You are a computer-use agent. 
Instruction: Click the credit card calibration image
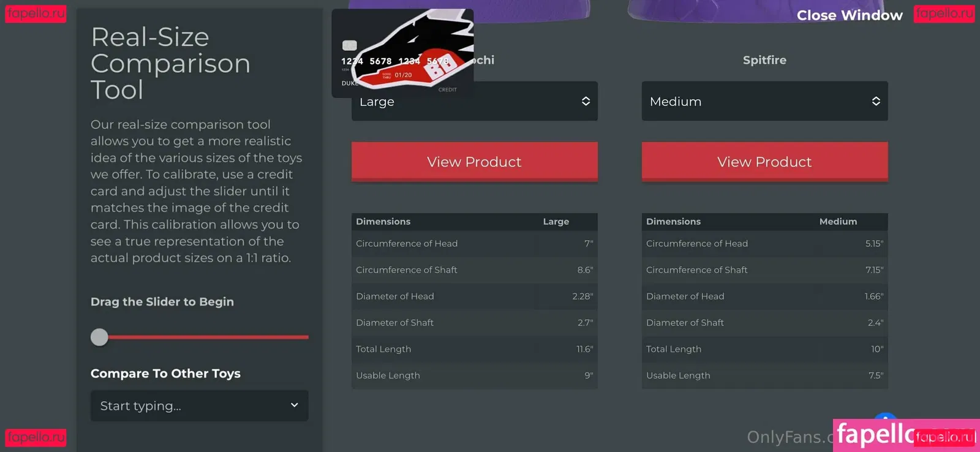coord(402,53)
